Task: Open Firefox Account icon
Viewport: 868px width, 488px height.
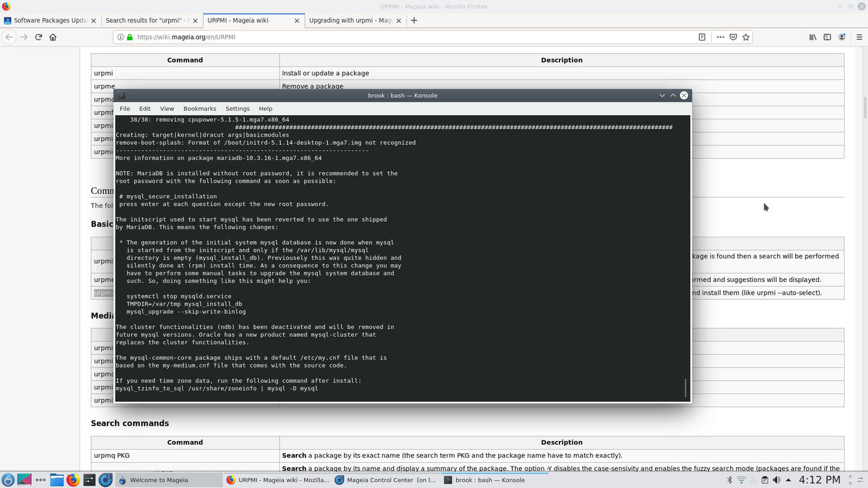Action: (x=842, y=37)
